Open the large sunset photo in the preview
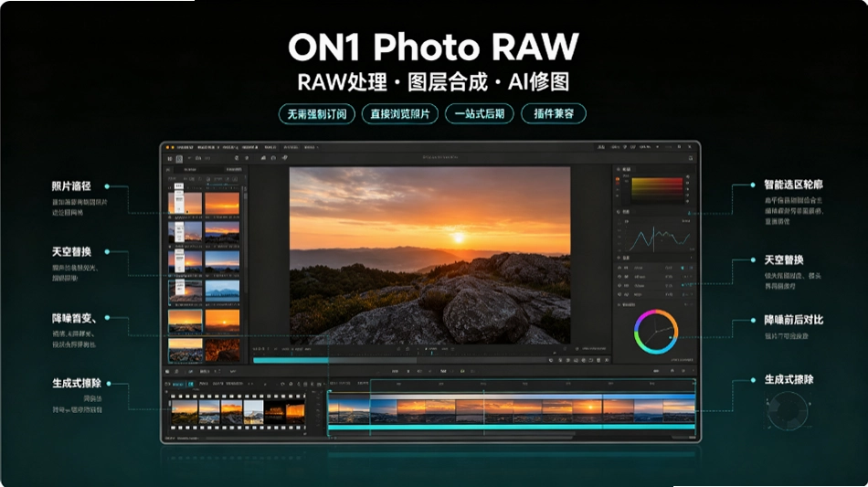This screenshot has width=868, height=487. pyautogui.click(x=429, y=255)
